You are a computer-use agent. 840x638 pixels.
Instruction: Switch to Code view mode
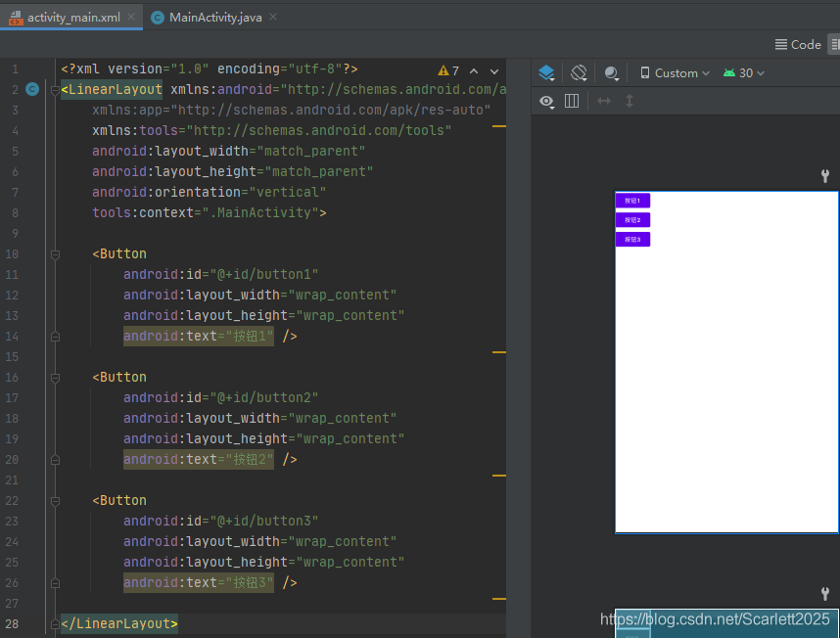pos(798,44)
